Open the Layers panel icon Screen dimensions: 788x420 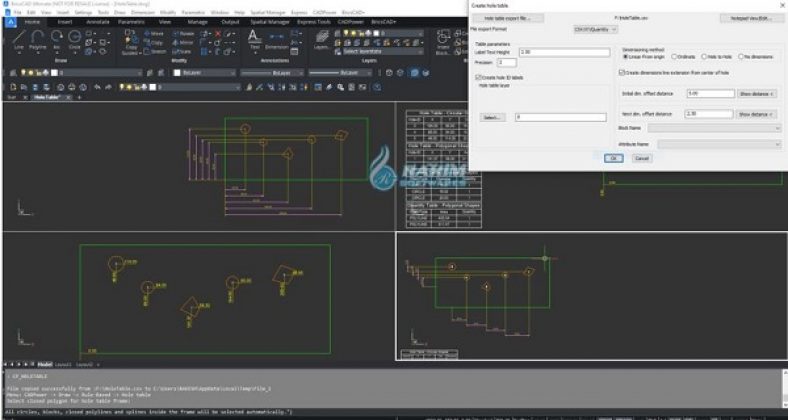click(320, 37)
